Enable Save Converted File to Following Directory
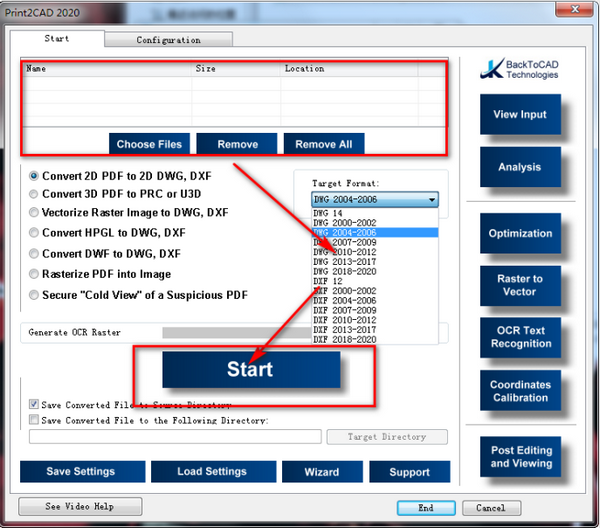Screen dimensions: 600x528 [34, 420]
